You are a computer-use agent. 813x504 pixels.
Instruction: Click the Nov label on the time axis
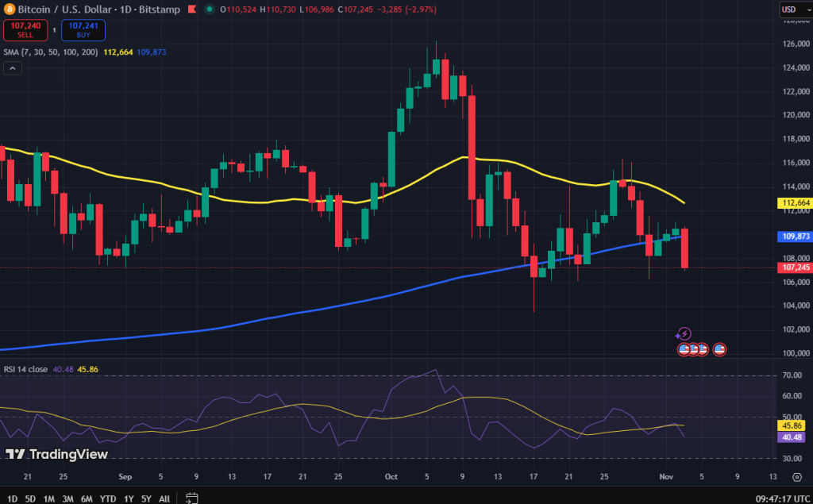coord(666,476)
